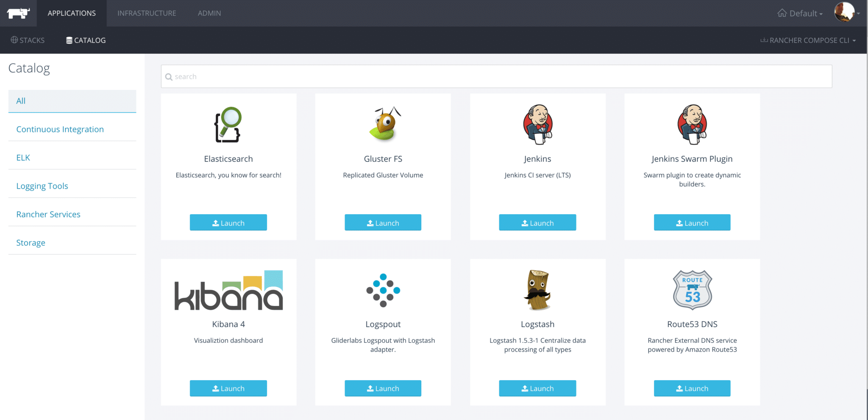868x420 pixels.
Task: Expand the Rancher Compose CLI menu
Action: 808,40
